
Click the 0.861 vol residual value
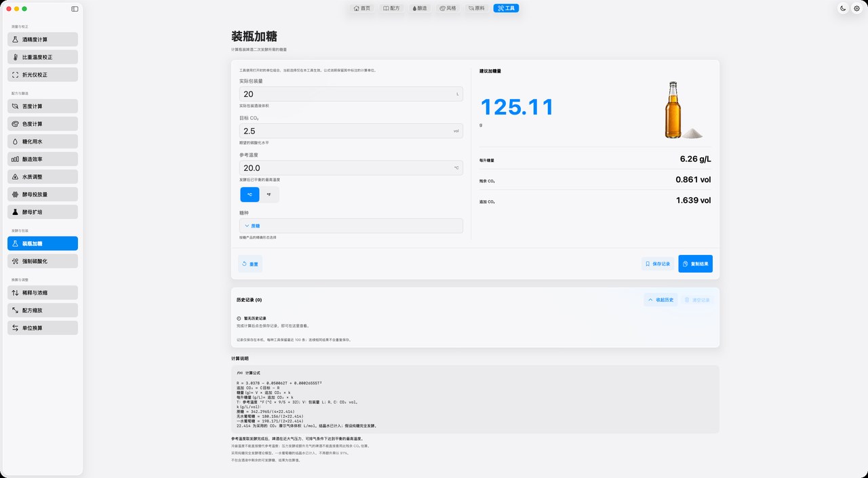coord(693,180)
